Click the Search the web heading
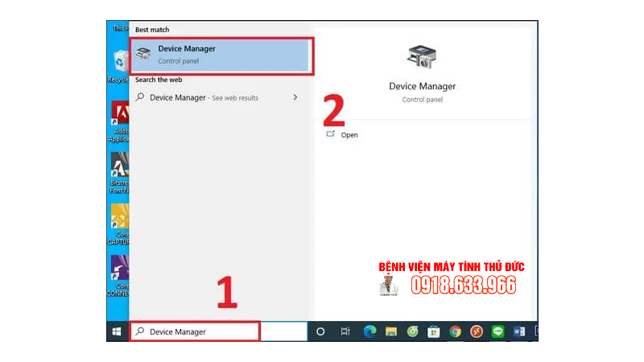Viewport: 644px width, 362px height. pos(159,80)
